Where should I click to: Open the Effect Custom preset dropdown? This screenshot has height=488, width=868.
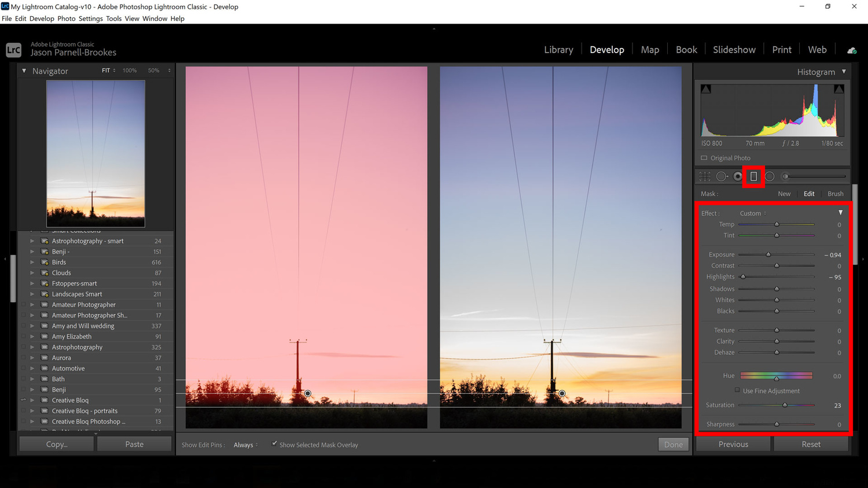(x=753, y=213)
